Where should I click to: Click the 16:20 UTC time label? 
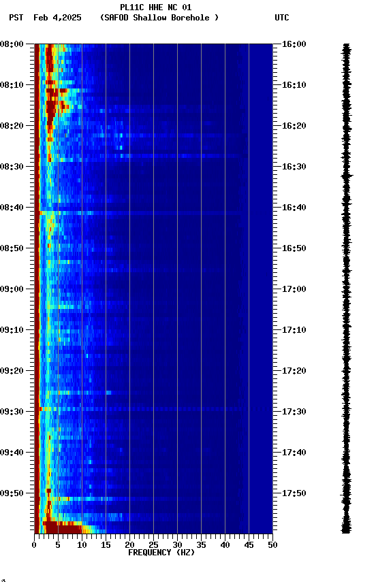294,126
